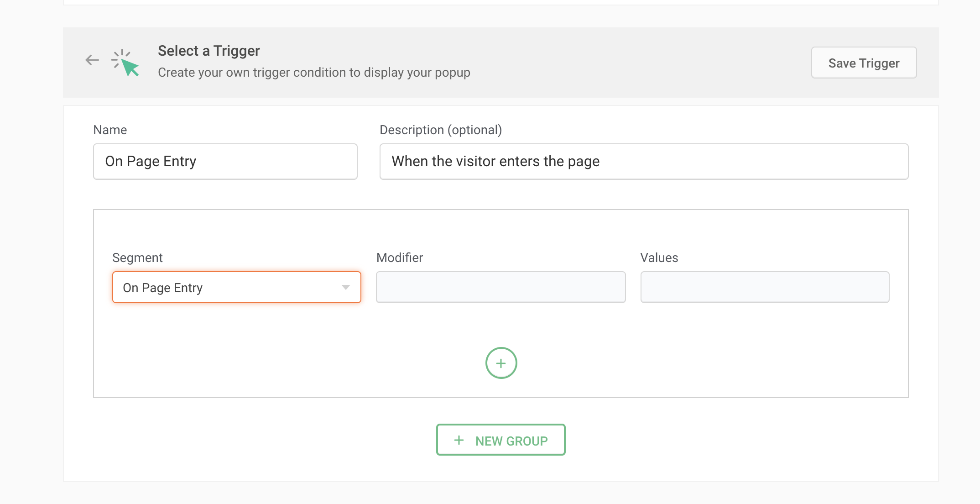Click the Select a Trigger heading
This screenshot has height=504, width=980.
[209, 51]
